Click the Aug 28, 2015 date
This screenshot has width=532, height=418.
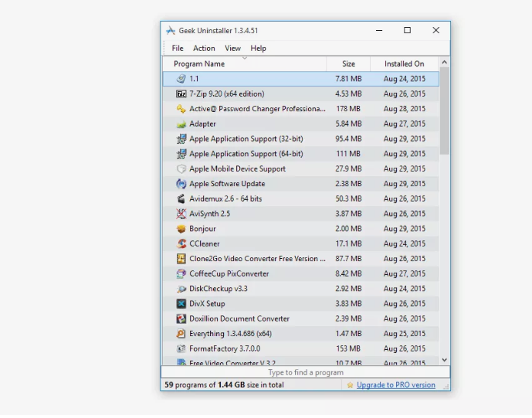point(405,109)
